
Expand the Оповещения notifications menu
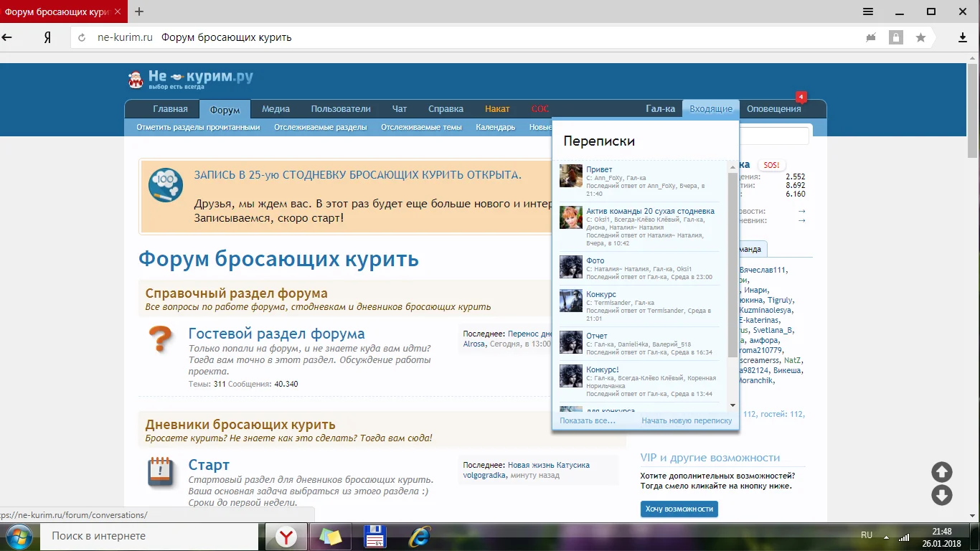tap(773, 109)
